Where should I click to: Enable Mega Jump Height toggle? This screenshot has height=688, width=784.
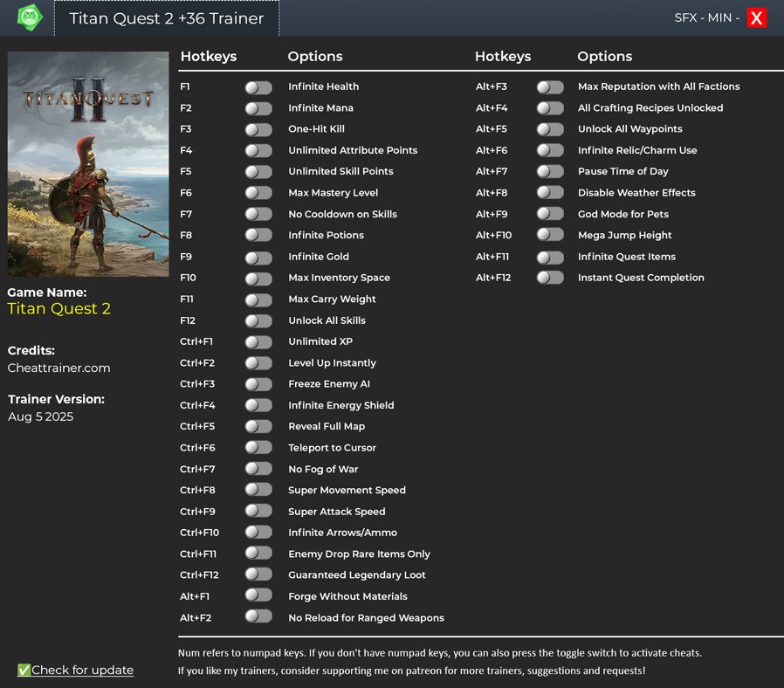550,235
